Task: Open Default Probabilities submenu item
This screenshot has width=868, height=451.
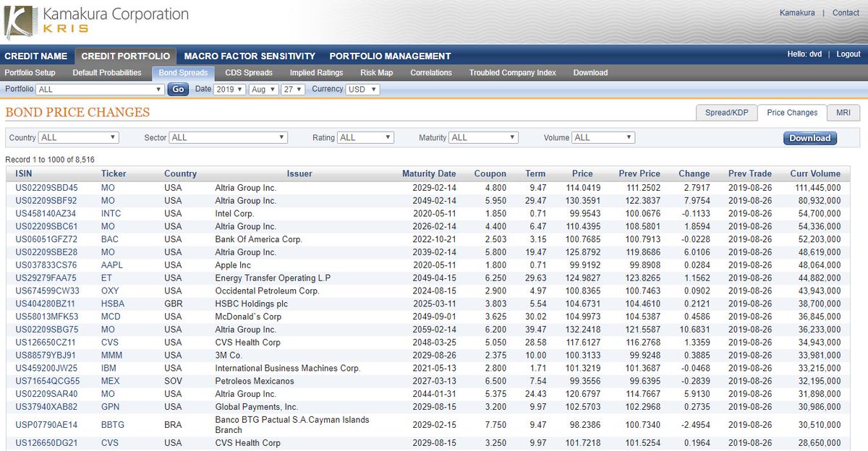Action: [107, 72]
